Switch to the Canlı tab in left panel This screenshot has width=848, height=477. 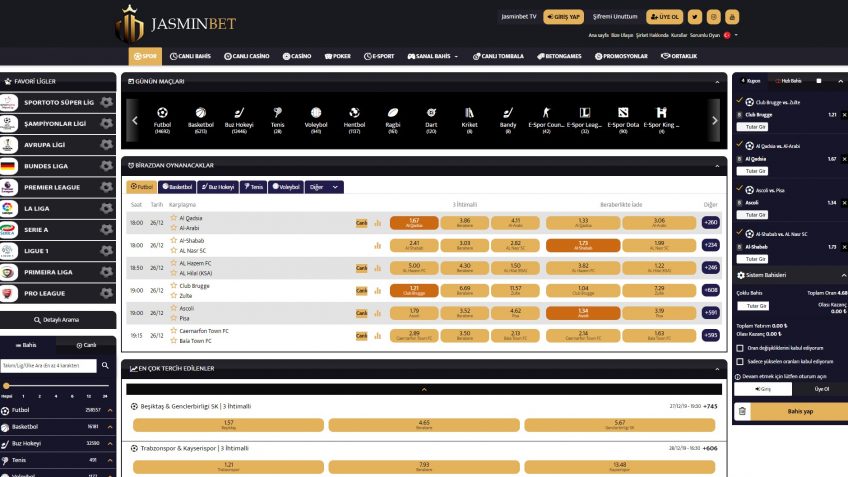click(x=87, y=345)
